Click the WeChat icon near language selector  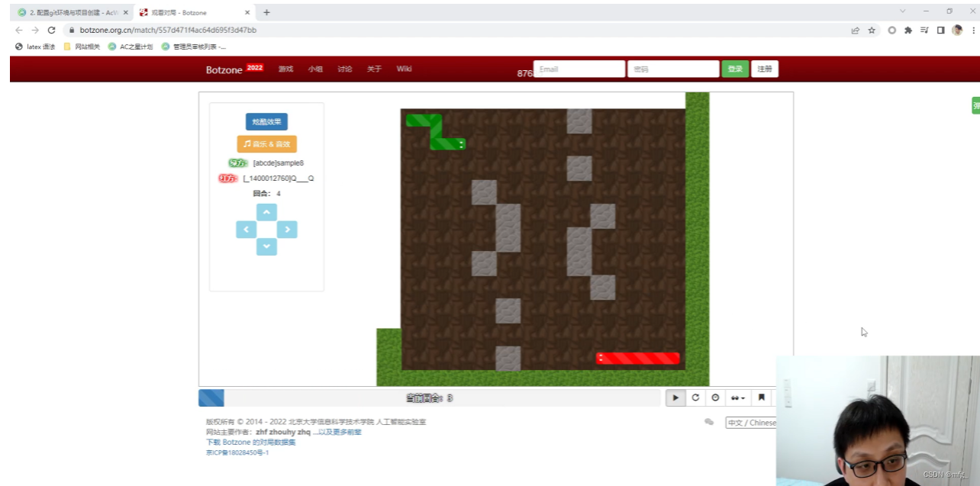[709, 422]
